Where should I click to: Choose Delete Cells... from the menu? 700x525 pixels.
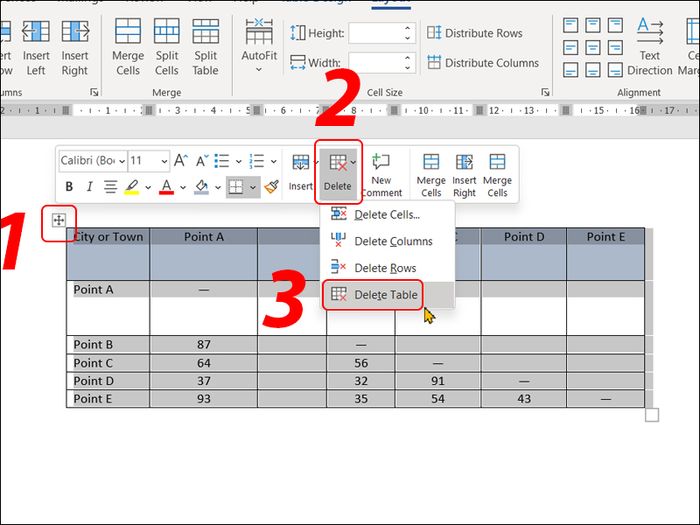(x=388, y=215)
